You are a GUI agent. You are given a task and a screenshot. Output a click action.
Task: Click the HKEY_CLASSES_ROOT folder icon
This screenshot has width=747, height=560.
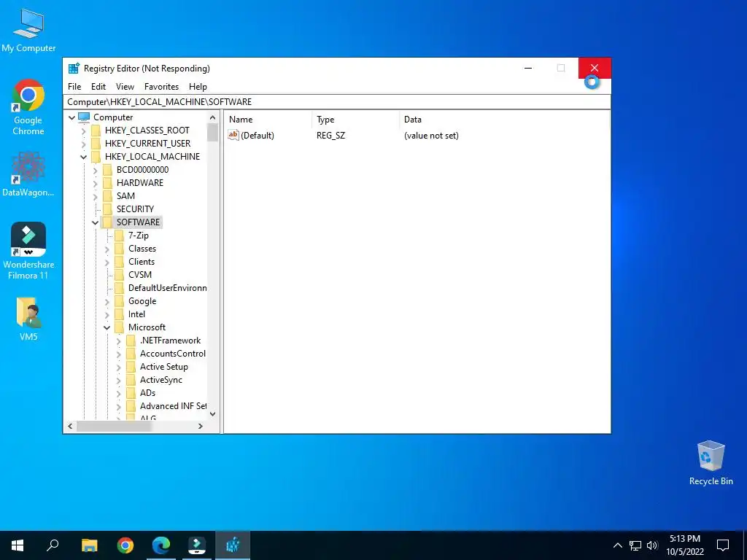click(x=96, y=131)
